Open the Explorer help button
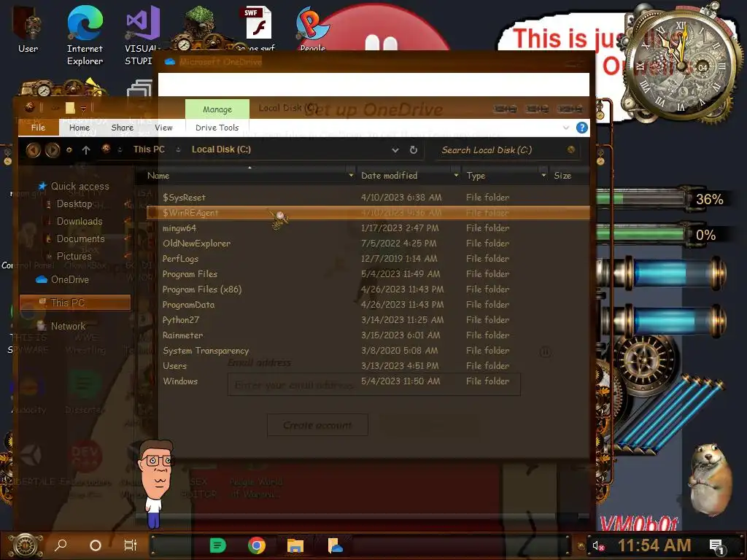This screenshot has width=747, height=560. click(x=581, y=128)
